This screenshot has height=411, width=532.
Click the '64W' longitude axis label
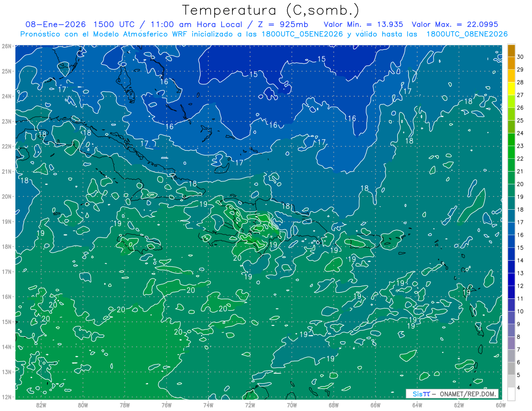point(417,405)
